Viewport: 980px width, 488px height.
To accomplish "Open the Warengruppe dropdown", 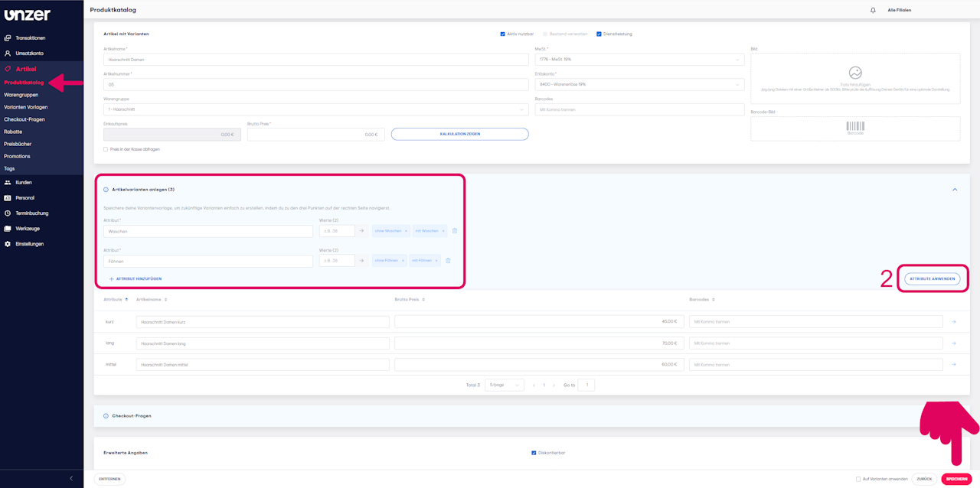I will pyautogui.click(x=315, y=109).
